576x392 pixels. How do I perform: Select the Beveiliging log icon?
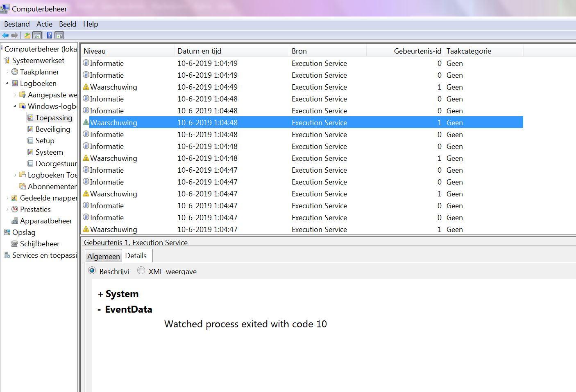pos(30,129)
